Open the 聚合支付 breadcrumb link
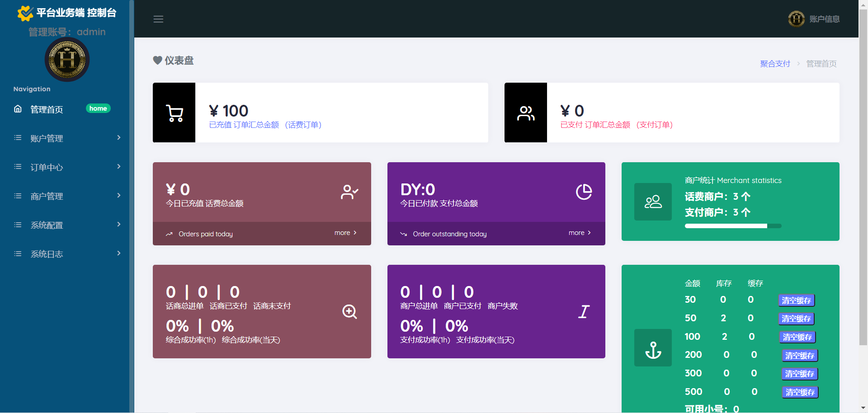The height and width of the screenshot is (413, 868). pos(775,64)
